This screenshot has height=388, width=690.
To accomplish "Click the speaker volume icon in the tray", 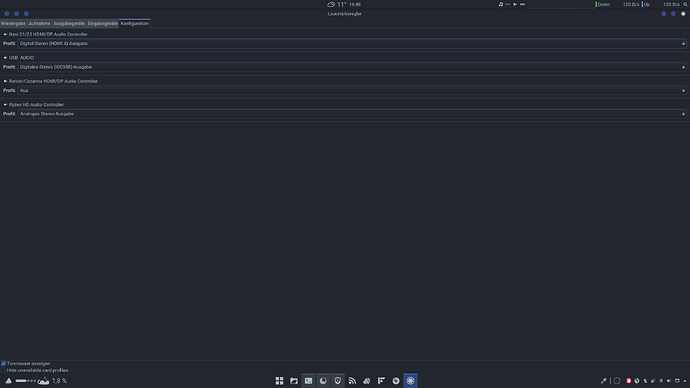I will tap(669, 381).
